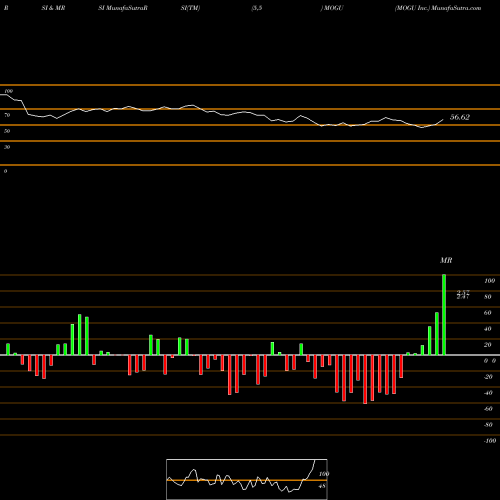Click the ") MOGU" ticker text in header
The width and height of the screenshot is (500, 500).
(x=332, y=8)
